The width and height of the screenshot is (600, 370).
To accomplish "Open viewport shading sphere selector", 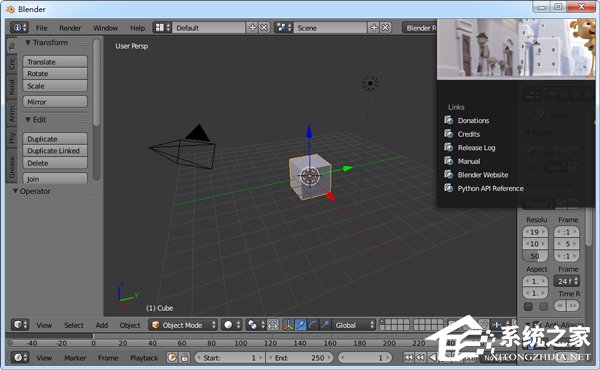I will [x=232, y=325].
